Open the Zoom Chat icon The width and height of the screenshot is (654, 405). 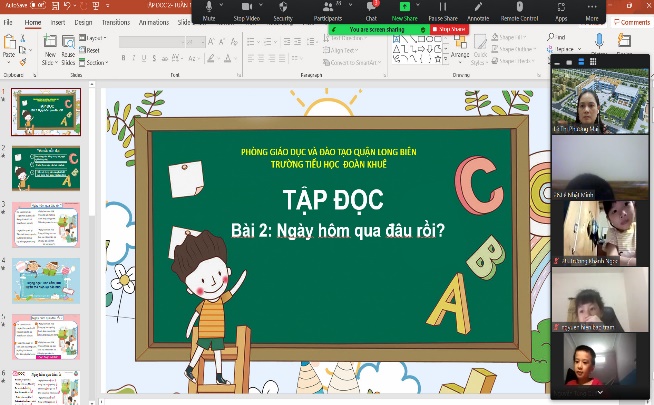(x=371, y=8)
